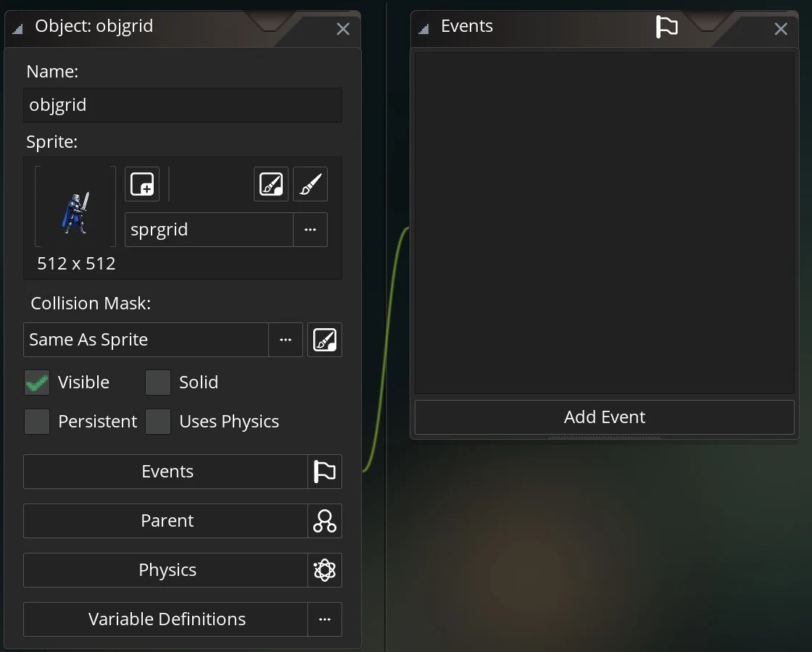Enable the Solid checkbox
Viewport: 812px width, 652px height.
coord(158,383)
